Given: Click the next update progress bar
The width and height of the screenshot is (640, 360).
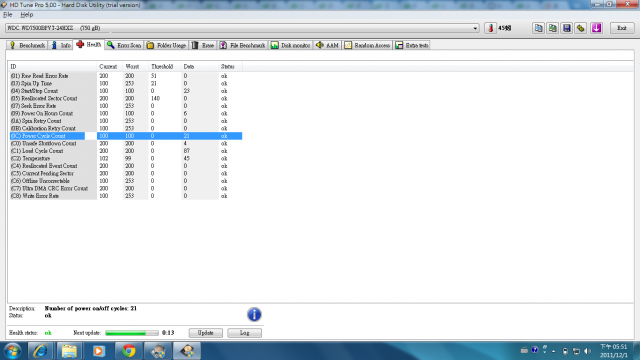Looking at the screenshot, I should coord(132,333).
